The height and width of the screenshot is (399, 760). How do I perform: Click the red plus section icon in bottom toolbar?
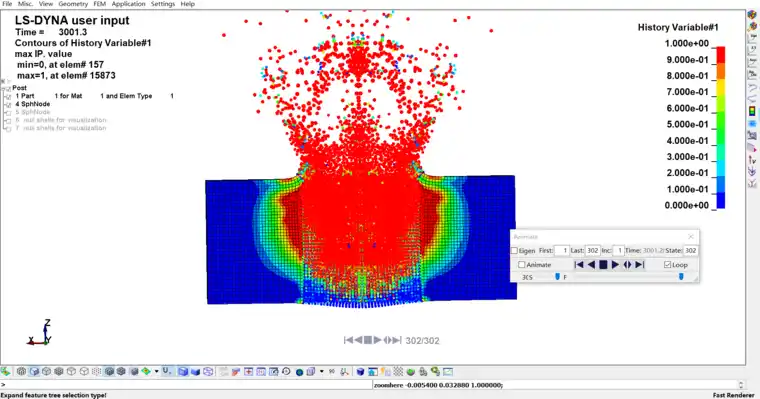pyautogui.click(x=249, y=372)
